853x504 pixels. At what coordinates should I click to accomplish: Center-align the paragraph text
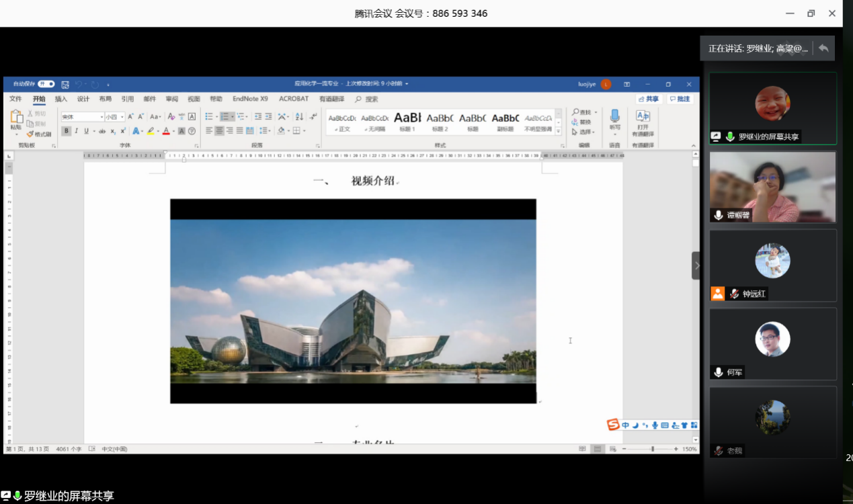point(219,131)
